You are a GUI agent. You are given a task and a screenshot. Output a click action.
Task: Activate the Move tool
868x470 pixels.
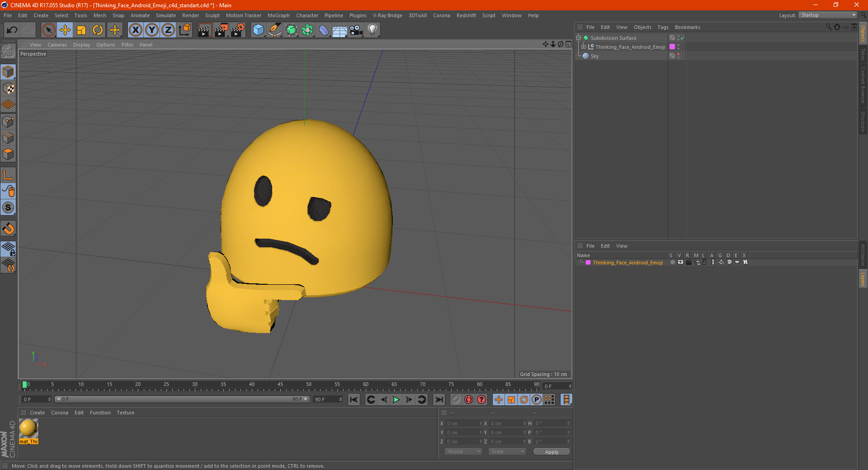[65, 30]
